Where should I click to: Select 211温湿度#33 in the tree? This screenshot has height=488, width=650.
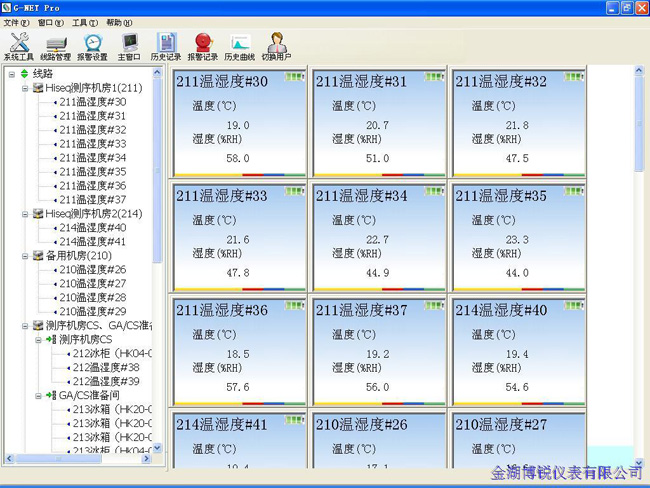pos(92,144)
